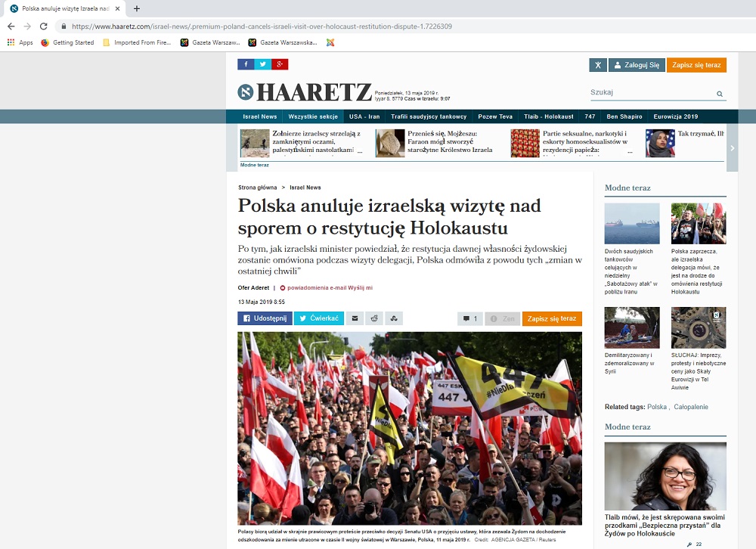This screenshot has width=756, height=549.
Task: Click the StumbleUpon share icon
Action: pyautogui.click(x=395, y=319)
